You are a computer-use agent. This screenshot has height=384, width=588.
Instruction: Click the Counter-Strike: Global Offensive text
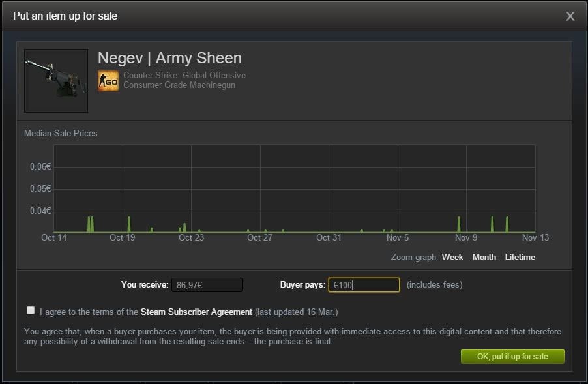(x=184, y=76)
